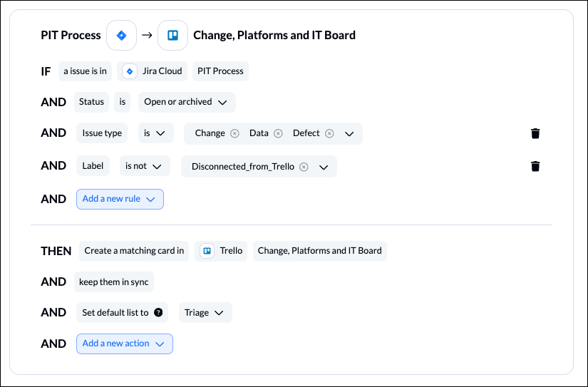Click 'Change, Platforms and IT Board' chip in THEN row
This screenshot has width=588, height=387.
[x=320, y=251]
